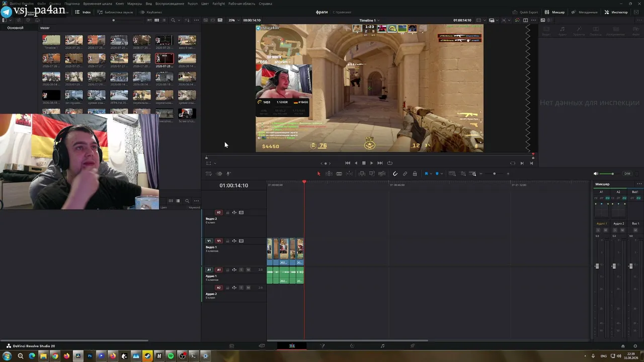Viewport: 644px width, 362px height.
Task: Toggle the DIM monitor button
Action: tap(627, 174)
